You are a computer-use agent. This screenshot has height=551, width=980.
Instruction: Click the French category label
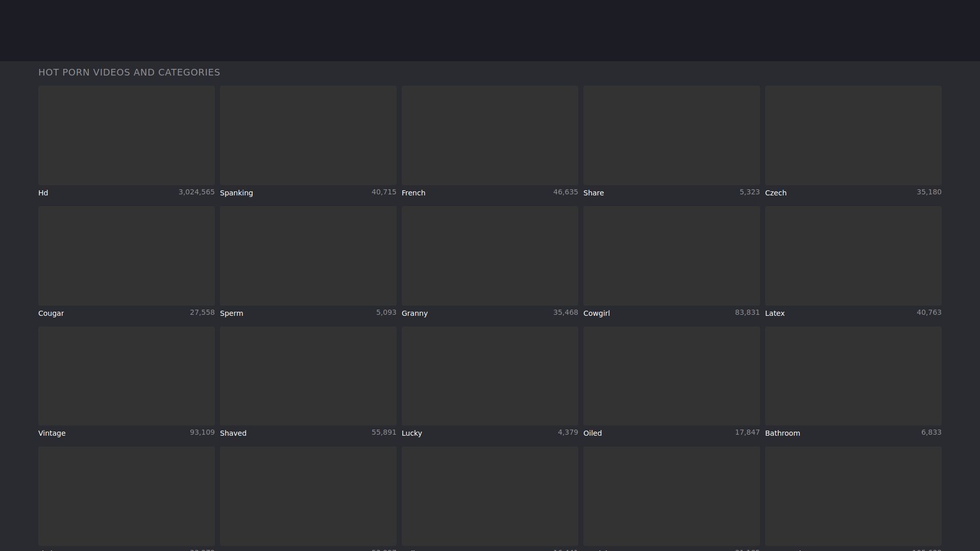(413, 193)
